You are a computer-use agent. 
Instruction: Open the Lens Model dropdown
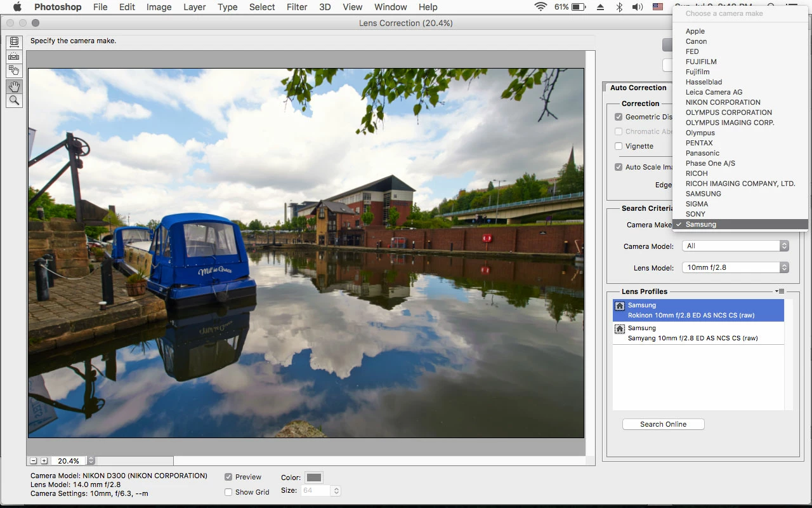tap(735, 267)
